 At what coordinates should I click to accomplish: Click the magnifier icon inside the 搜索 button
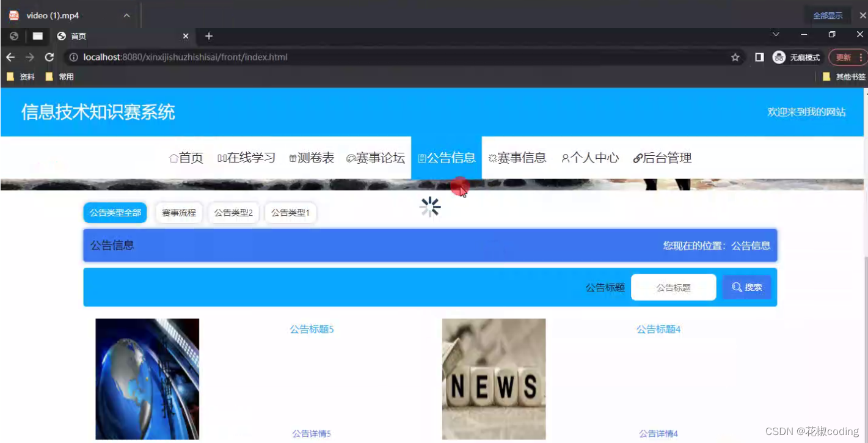pyautogui.click(x=737, y=287)
